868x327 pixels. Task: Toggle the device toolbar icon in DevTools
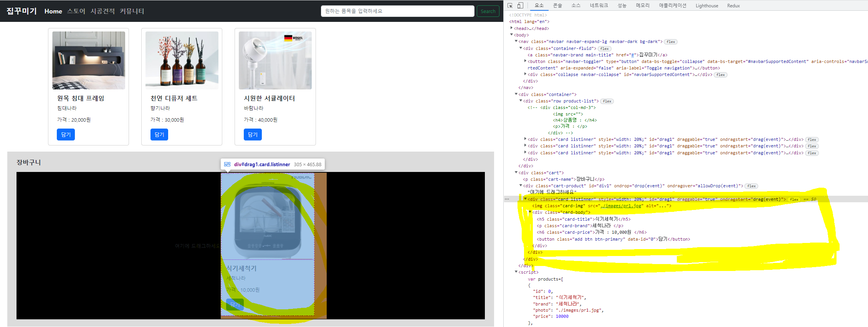pos(520,5)
